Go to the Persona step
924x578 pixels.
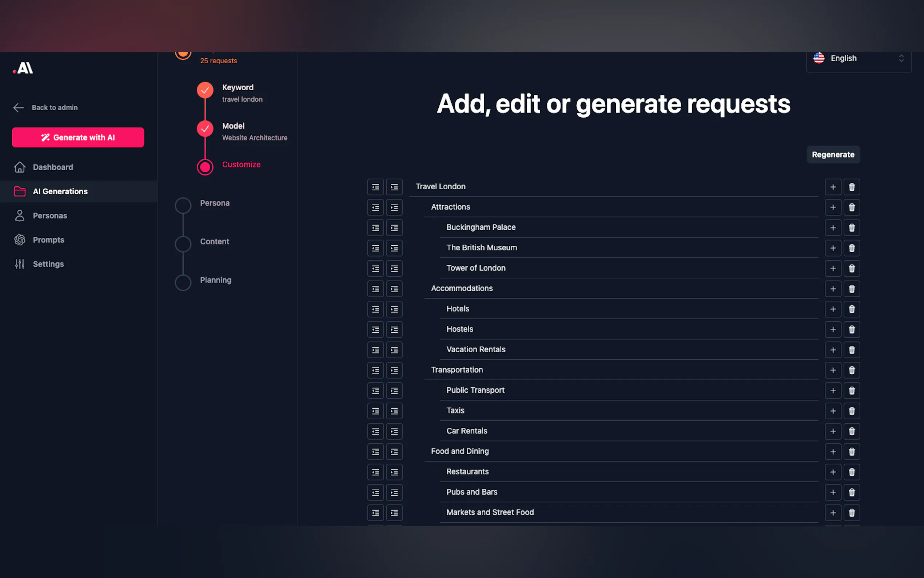215,203
